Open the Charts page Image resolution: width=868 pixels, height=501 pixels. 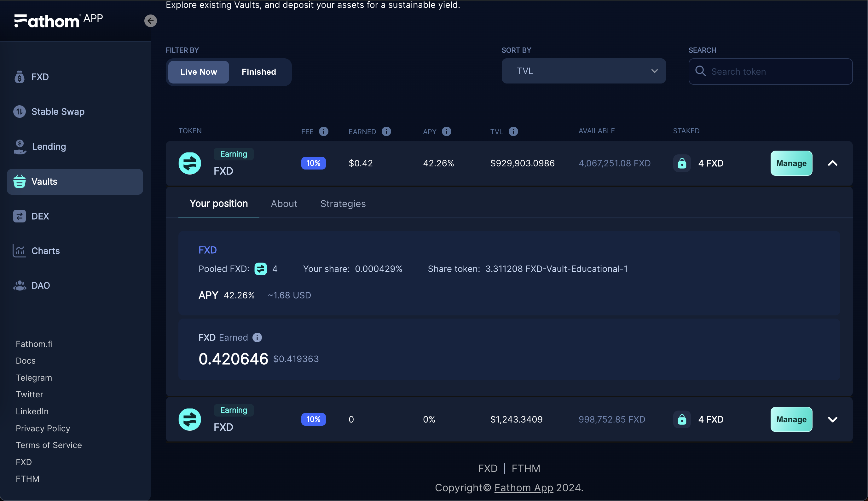75,250
